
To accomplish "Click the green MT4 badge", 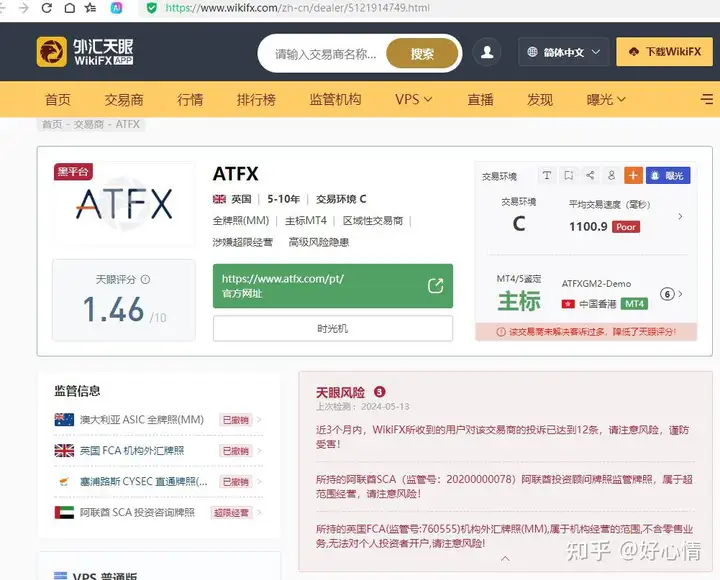I will [634, 304].
